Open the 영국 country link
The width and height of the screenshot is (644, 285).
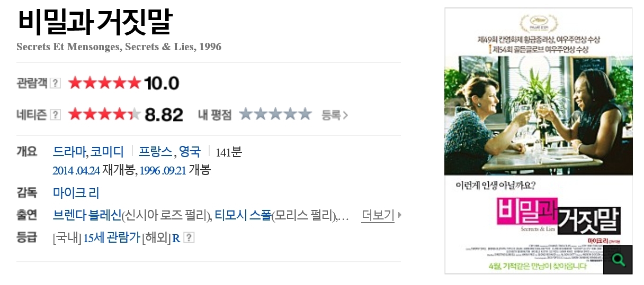pyautogui.click(x=190, y=152)
